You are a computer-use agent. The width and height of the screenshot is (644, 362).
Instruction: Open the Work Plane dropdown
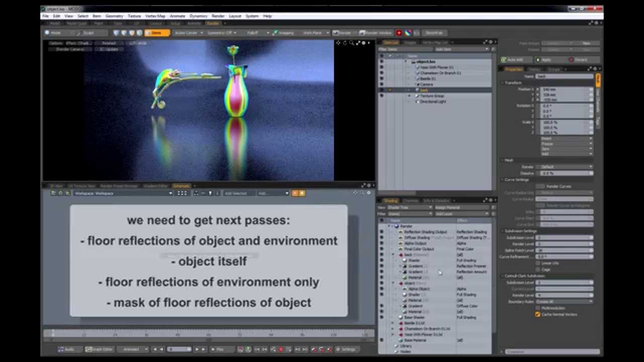click(x=315, y=33)
